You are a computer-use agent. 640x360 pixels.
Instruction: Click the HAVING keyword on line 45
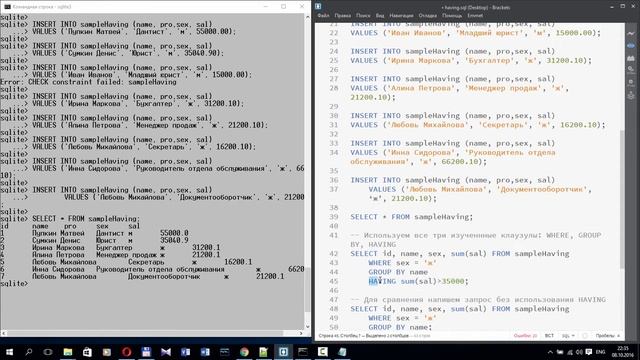382,281
